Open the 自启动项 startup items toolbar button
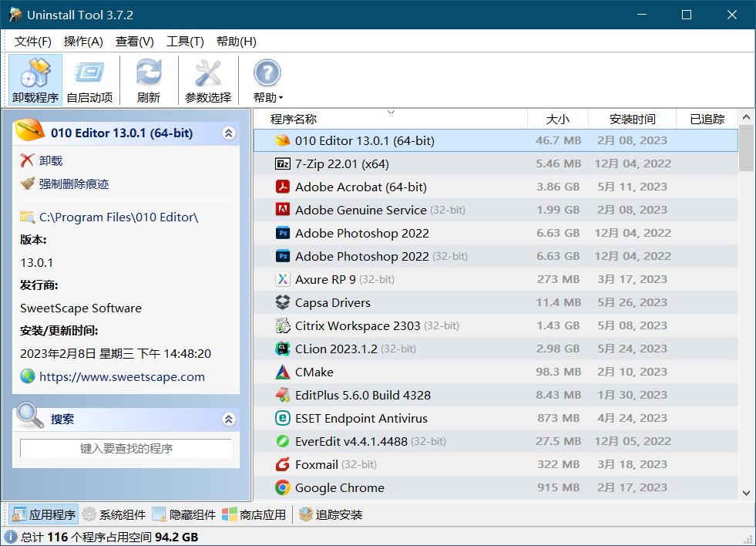The width and height of the screenshot is (756, 546). click(89, 80)
